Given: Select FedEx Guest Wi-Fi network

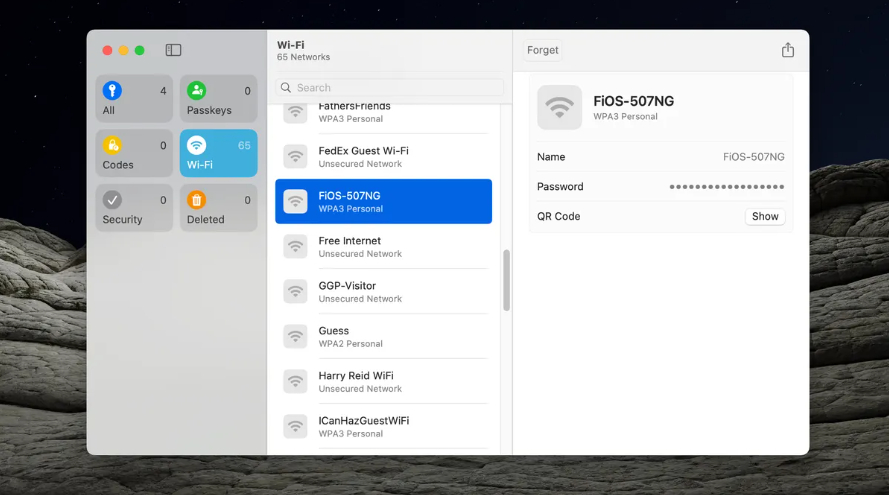Looking at the screenshot, I should [x=383, y=157].
